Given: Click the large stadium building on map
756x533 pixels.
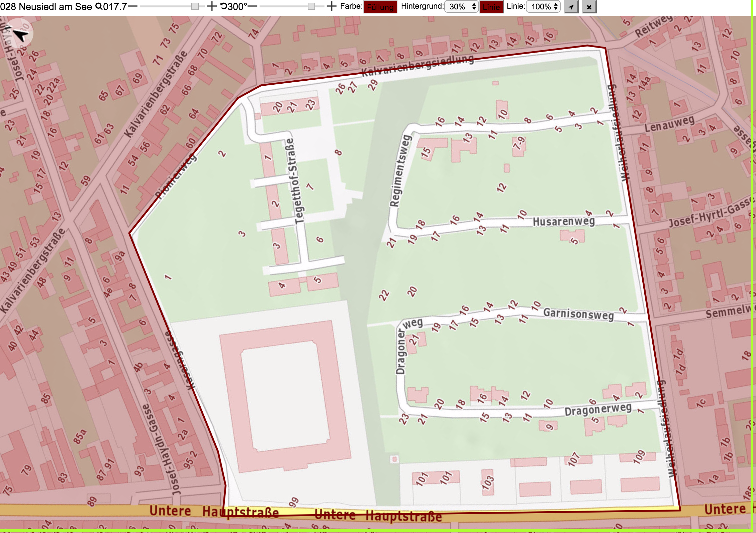Looking at the screenshot, I should click(285, 395).
